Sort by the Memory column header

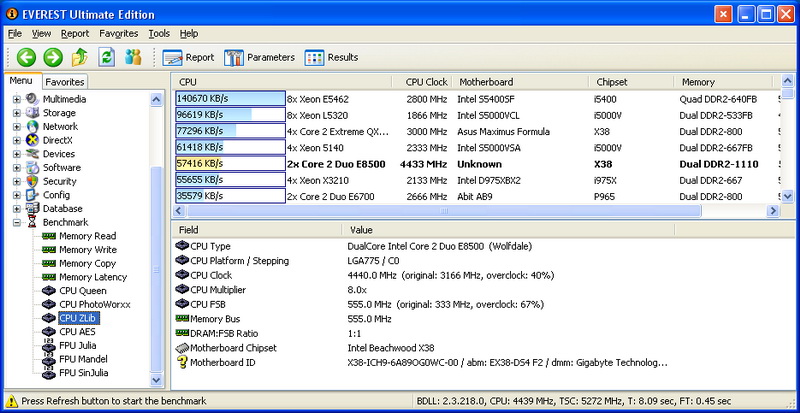723,82
